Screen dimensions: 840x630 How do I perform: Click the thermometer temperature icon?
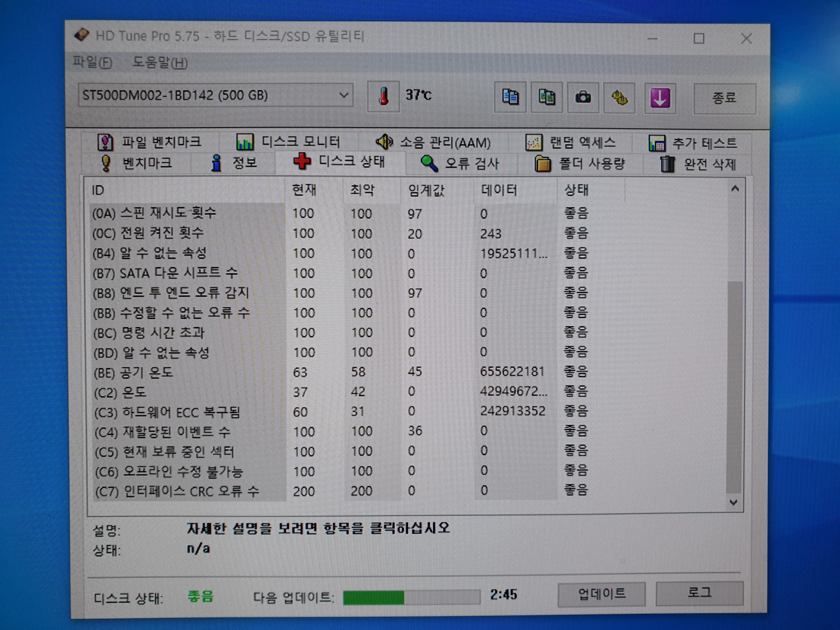384,96
